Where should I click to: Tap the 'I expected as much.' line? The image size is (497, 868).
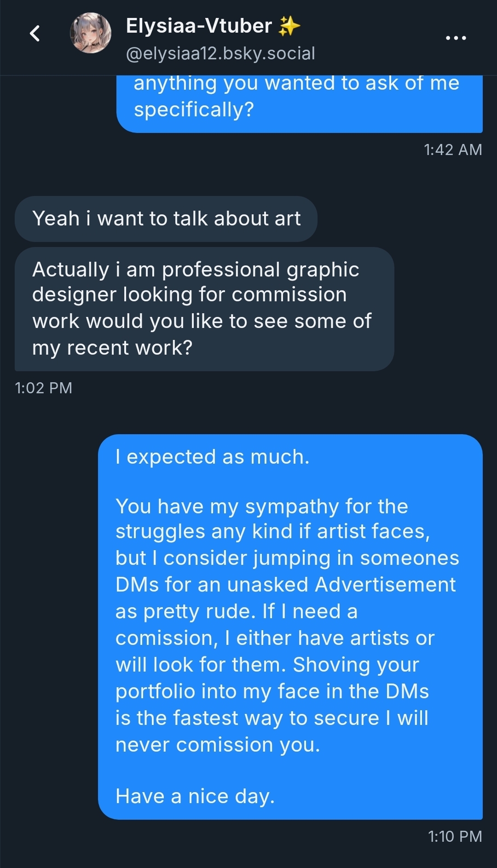[212, 457]
